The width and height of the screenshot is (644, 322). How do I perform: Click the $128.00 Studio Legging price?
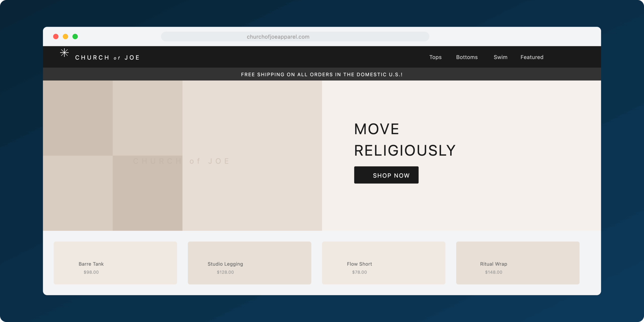[x=225, y=272]
